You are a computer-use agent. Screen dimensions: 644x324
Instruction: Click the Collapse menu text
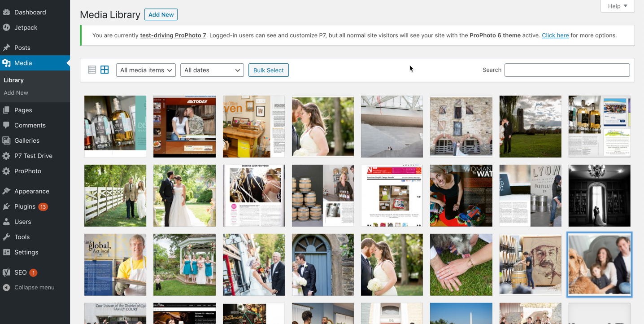click(x=35, y=287)
